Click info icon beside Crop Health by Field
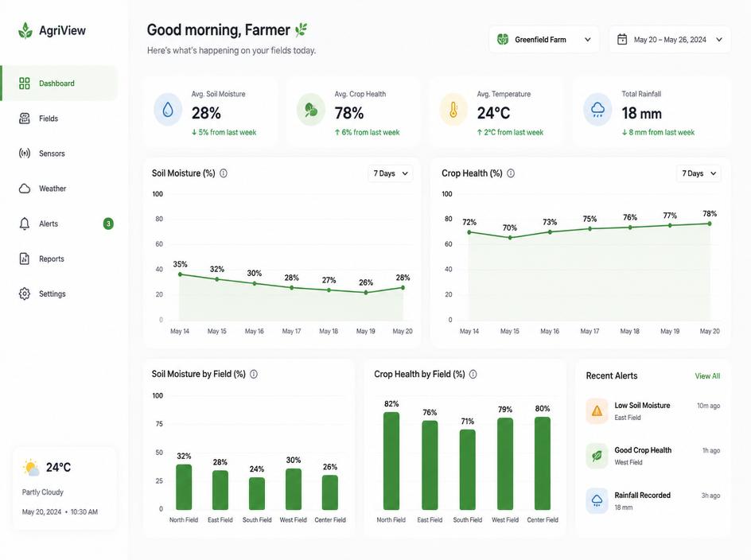Screen dimensions: 751x560 coord(473,374)
